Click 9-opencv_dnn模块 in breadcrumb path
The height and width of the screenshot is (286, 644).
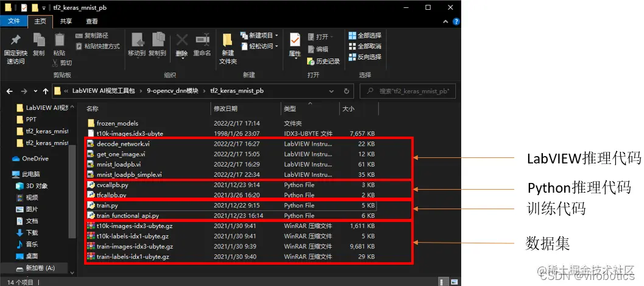[x=172, y=91]
